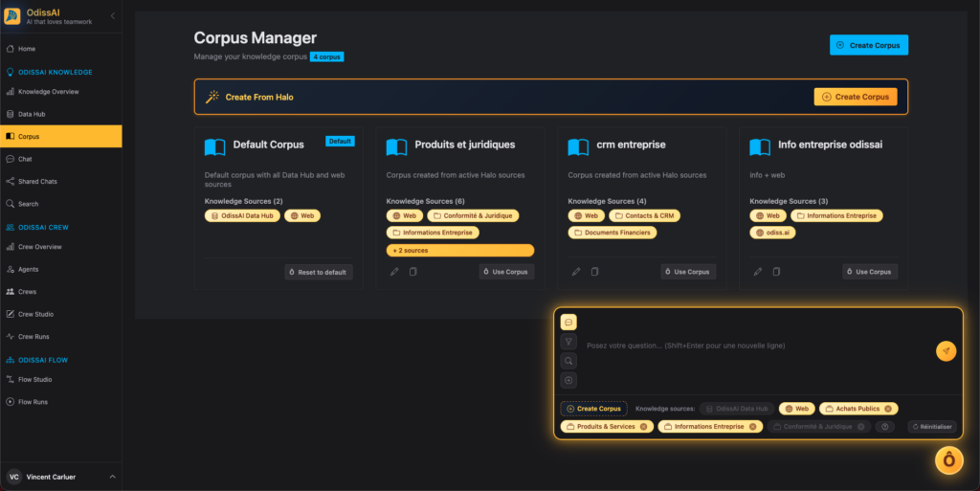Click the filter funnel icon in Halo panel
980x491 pixels.
568,342
